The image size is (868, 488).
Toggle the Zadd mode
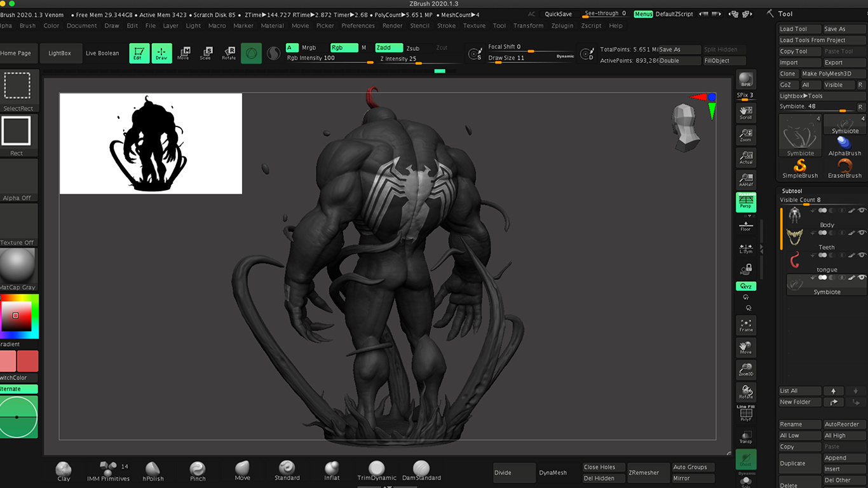pyautogui.click(x=389, y=48)
